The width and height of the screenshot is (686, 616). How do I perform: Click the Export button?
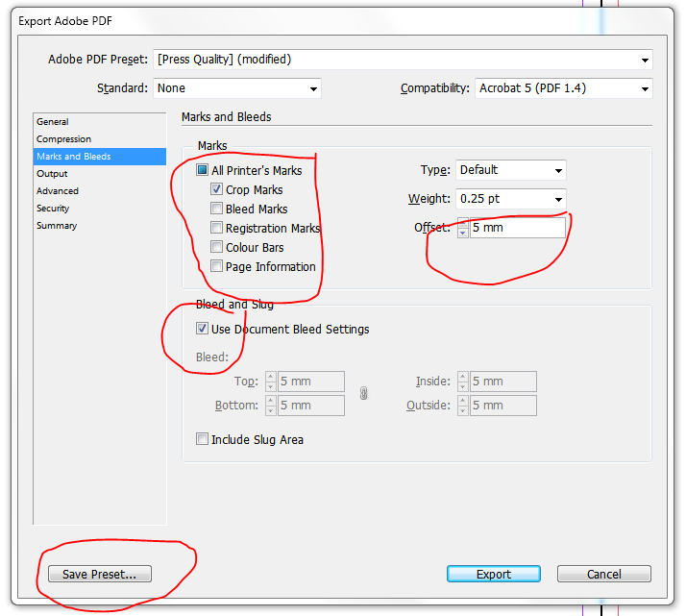coord(494,574)
